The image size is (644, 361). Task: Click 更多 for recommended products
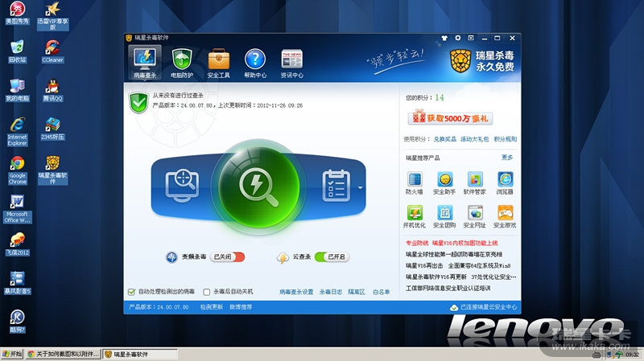point(507,158)
